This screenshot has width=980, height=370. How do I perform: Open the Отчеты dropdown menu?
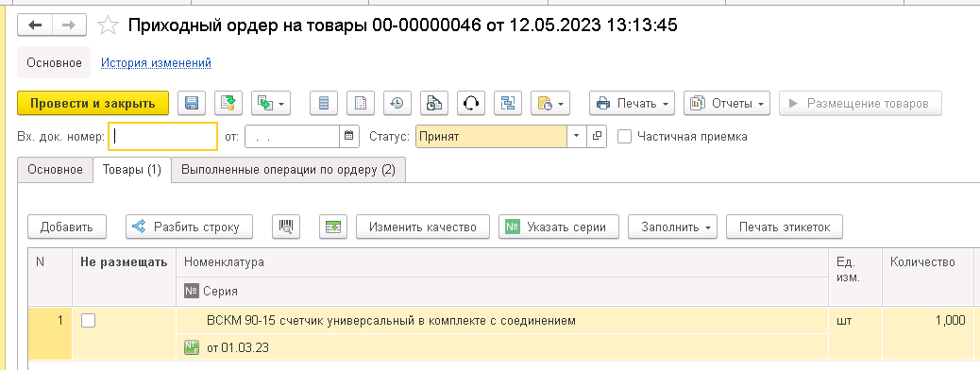click(x=727, y=103)
